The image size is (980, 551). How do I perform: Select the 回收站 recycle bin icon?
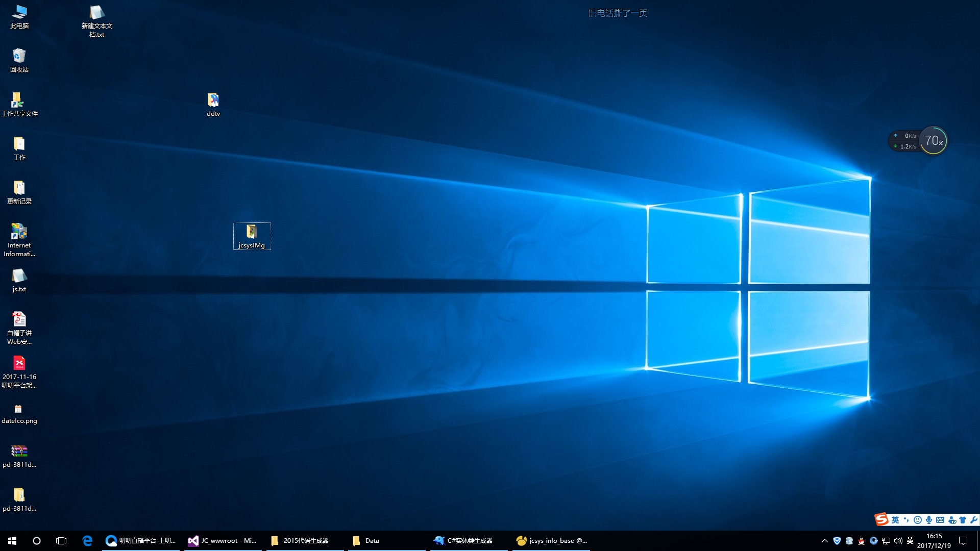[x=19, y=61]
